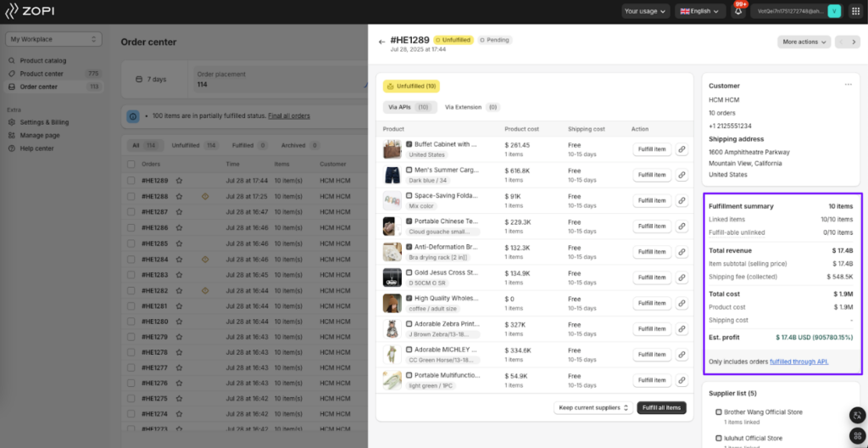868x448 pixels.
Task: Open the Customer card three-dot menu
Action: coord(848,85)
